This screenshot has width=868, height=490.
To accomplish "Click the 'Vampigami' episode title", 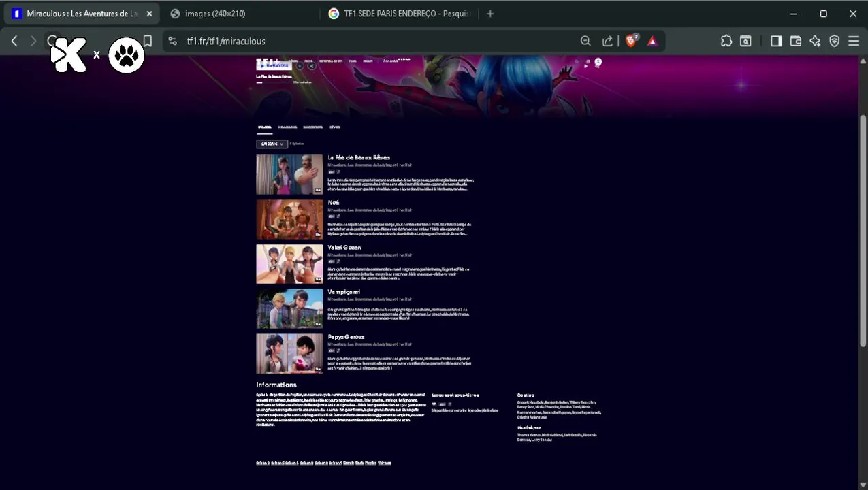I will click(x=344, y=292).
